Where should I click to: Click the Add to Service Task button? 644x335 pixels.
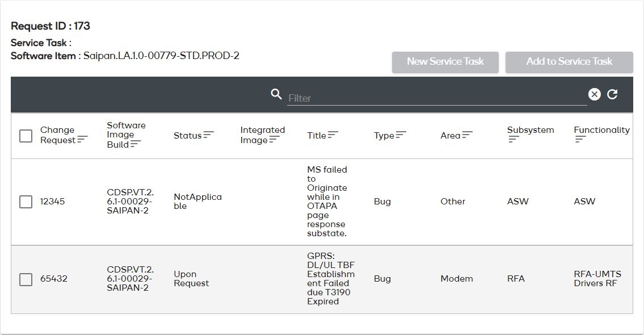[x=569, y=62]
